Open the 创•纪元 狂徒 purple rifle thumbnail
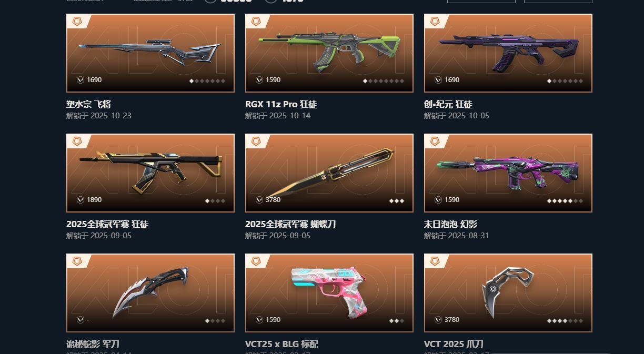644x354 pixels. point(508,53)
